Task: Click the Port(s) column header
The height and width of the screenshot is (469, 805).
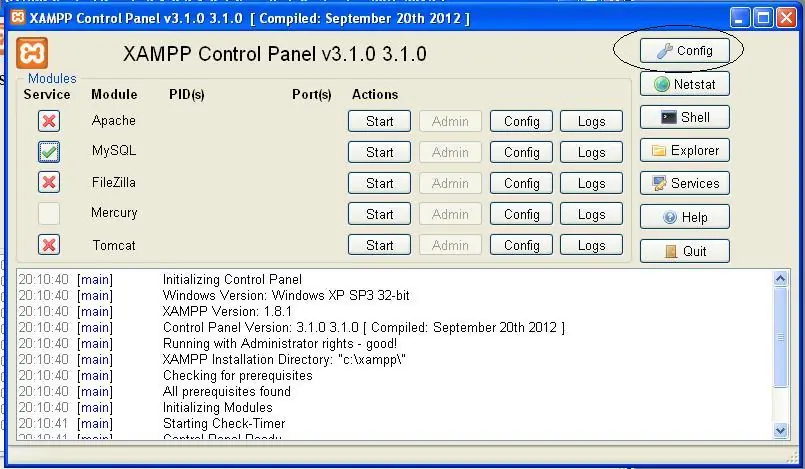Action: 312,95
